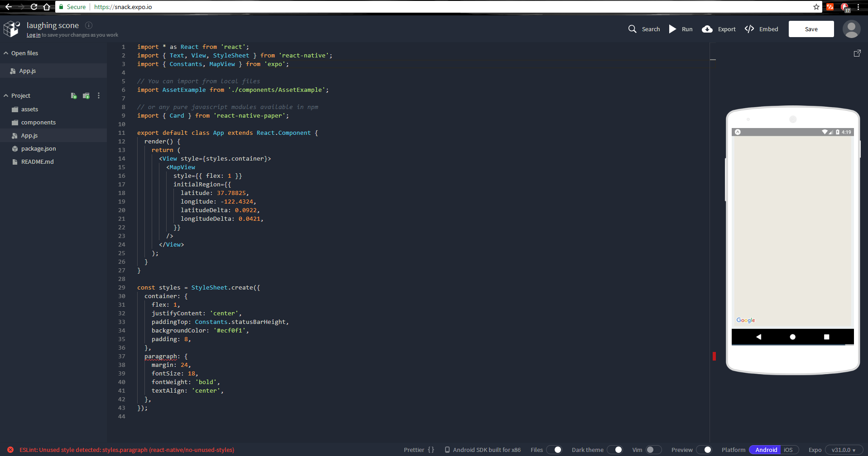Switch platform to iOS
868x456 pixels.
click(x=788, y=449)
